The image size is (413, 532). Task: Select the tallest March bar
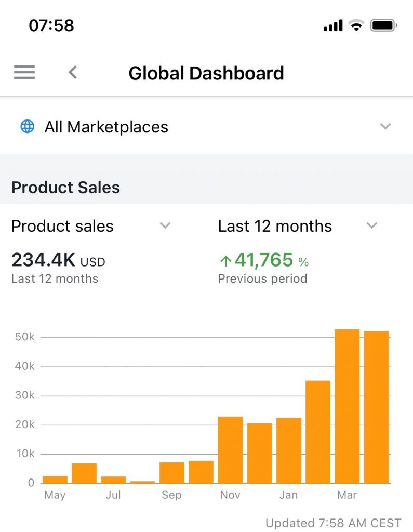click(x=347, y=406)
